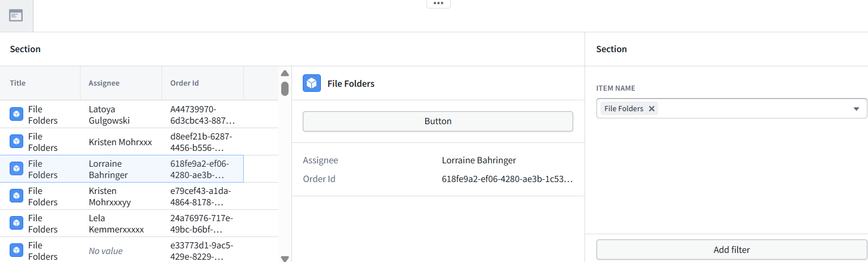
Task: Click the cube icon in Kristen Mohrxxx row
Action: pyautogui.click(x=16, y=142)
